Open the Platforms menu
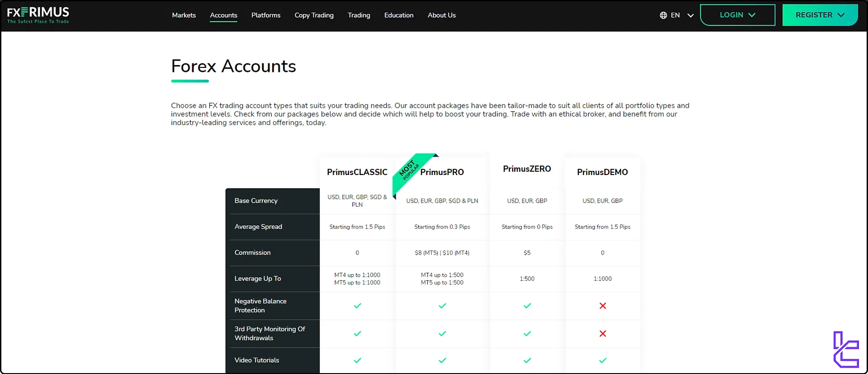Screen dimensions: 868x374 [x=266, y=15]
